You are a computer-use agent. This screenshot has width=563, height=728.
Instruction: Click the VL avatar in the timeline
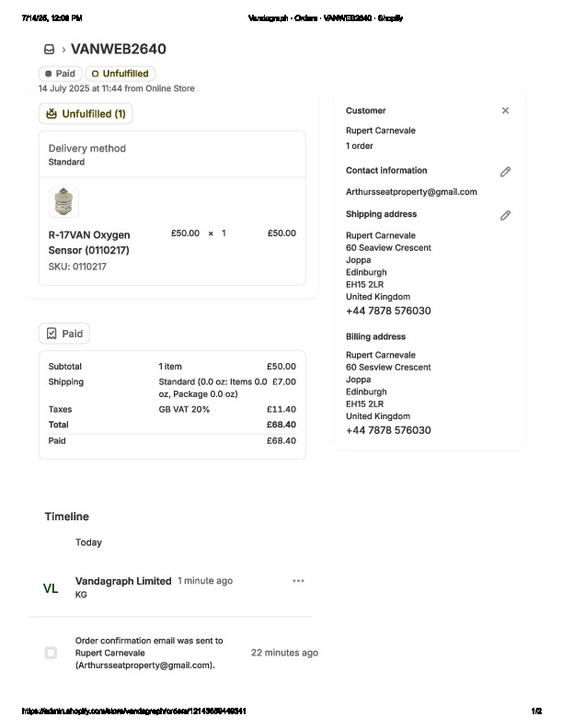coord(51,588)
